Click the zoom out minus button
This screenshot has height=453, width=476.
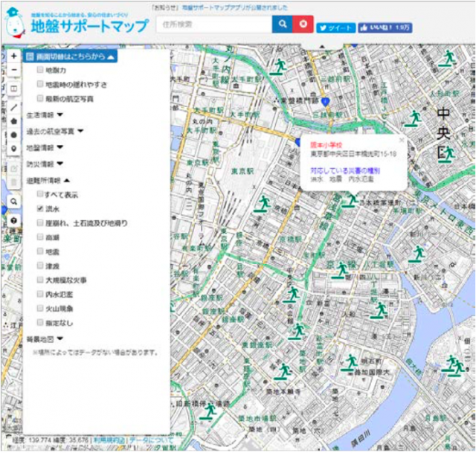[x=13, y=71]
